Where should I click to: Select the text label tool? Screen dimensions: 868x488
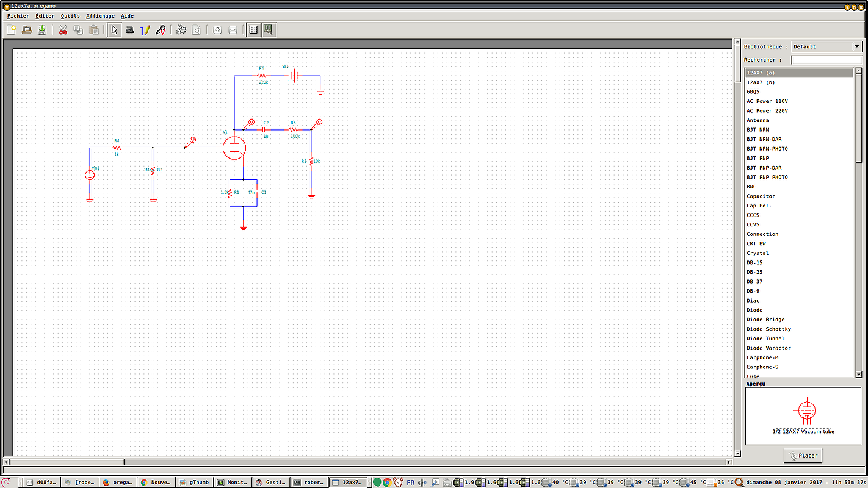129,30
